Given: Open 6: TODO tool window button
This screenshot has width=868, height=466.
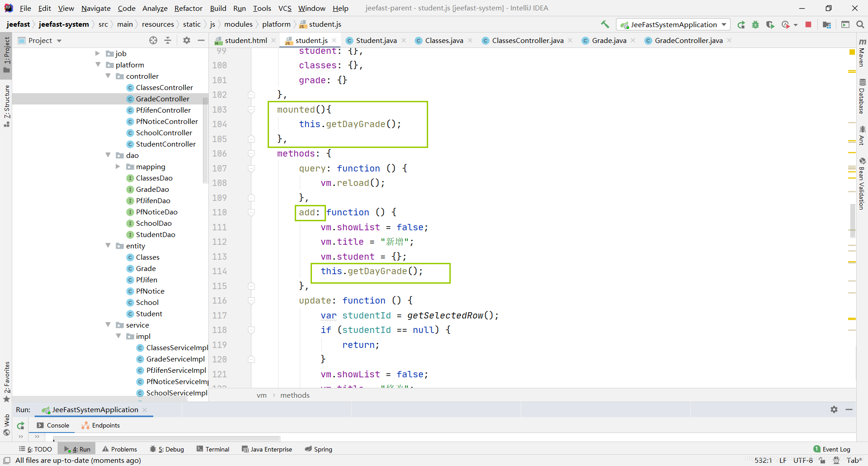Looking at the screenshot, I should pos(35,449).
